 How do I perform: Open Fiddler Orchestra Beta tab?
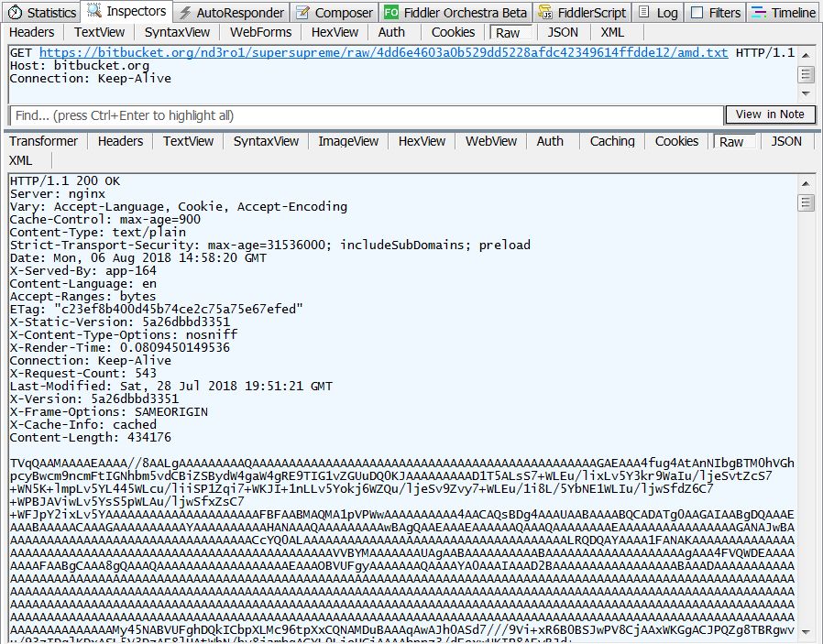455,12
